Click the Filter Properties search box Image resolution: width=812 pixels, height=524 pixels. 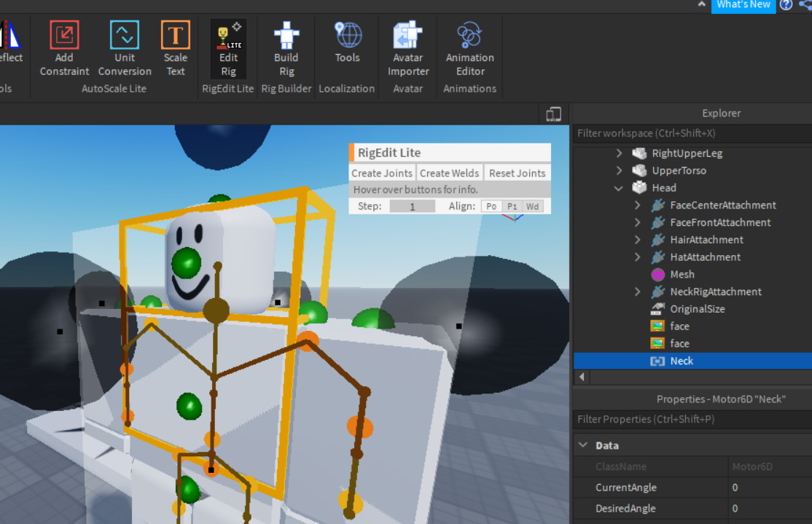coord(692,419)
